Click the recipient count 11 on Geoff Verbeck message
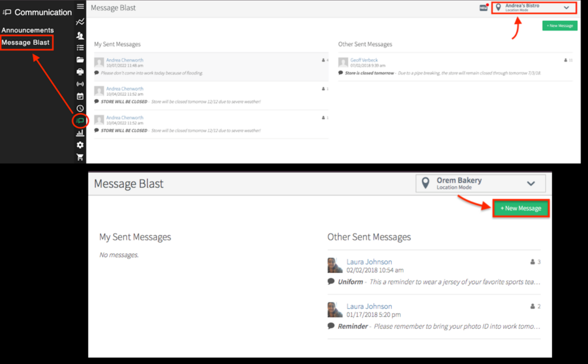Viewport: 588px width, 364px height. point(568,60)
